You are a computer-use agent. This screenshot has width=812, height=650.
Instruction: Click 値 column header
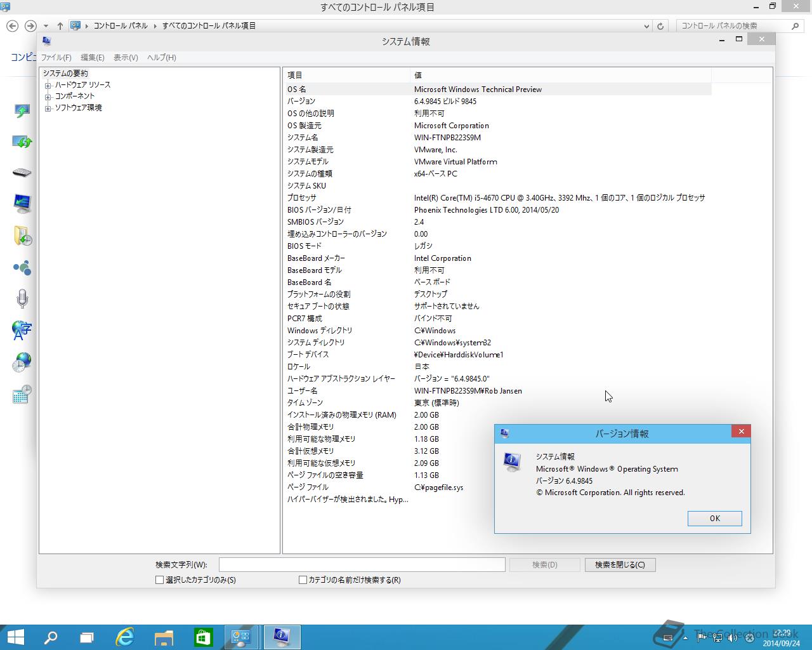(561, 75)
